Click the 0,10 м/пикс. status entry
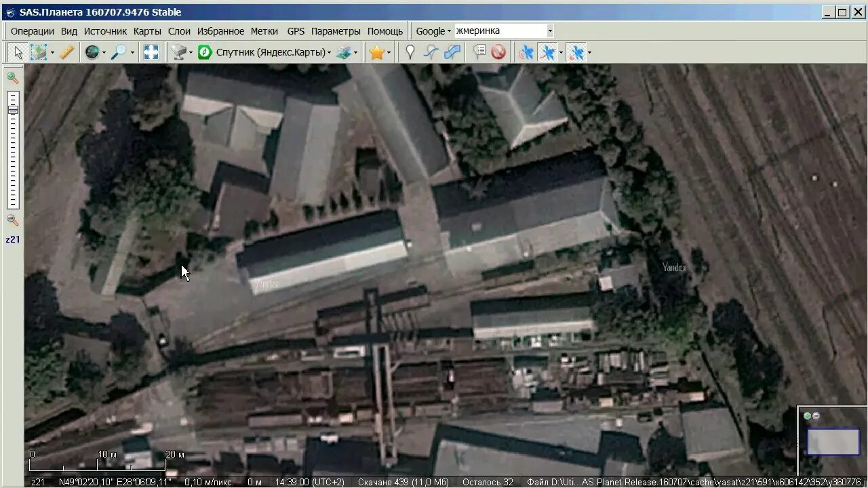868x488 pixels. click(208, 482)
